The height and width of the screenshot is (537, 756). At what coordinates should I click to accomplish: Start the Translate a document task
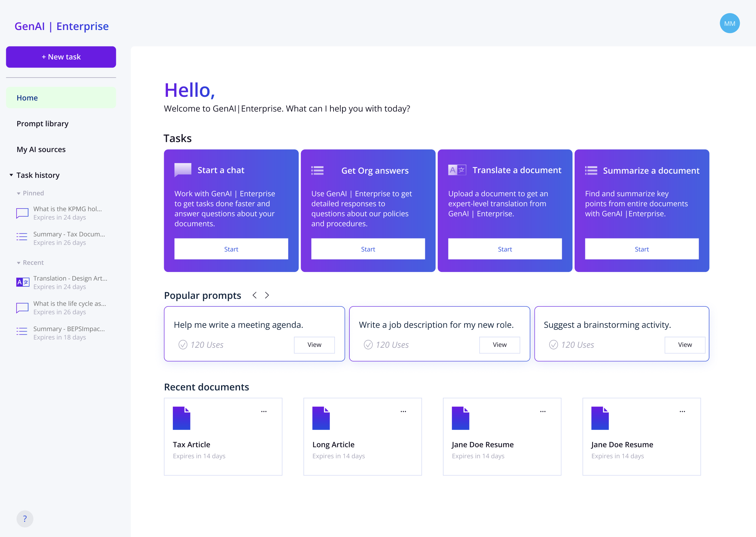coord(505,249)
